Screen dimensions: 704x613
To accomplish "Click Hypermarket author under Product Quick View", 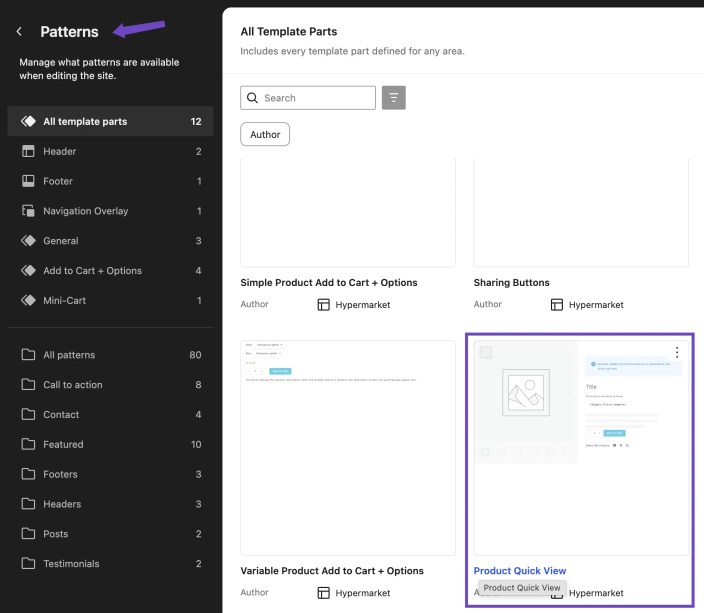I will (596, 593).
